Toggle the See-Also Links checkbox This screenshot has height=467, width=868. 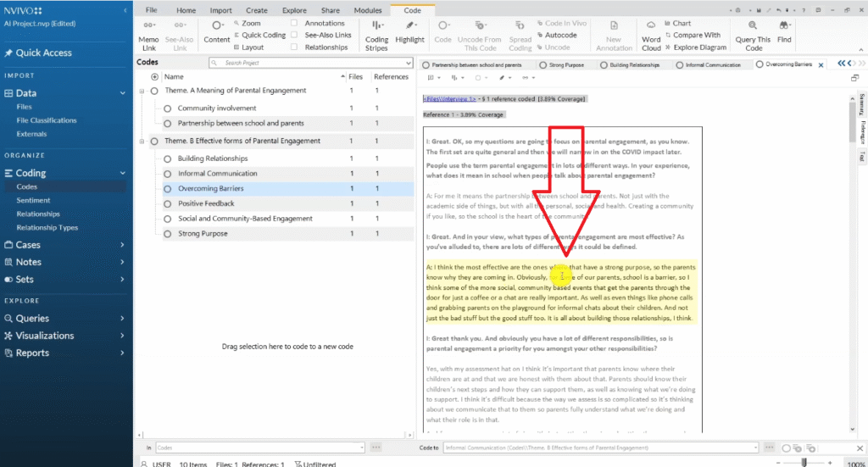click(294, 36)
